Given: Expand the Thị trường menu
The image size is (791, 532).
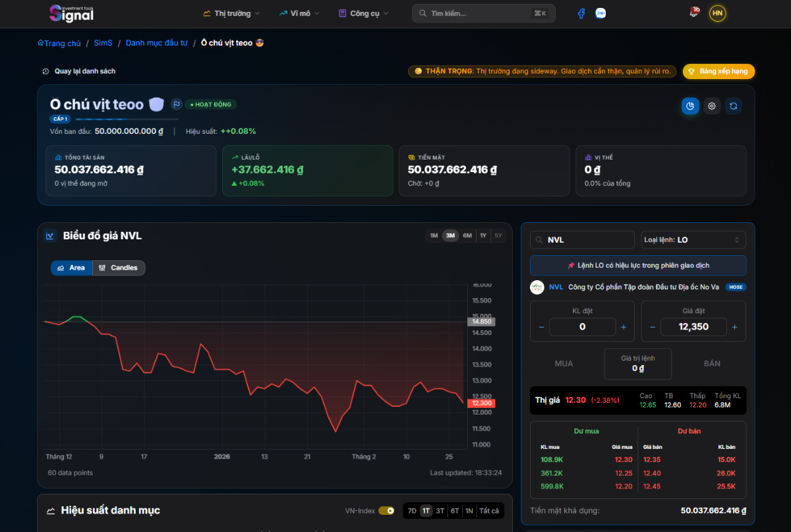Looking at the screenshot, I should pyautogui.click(x=231, y=13).
